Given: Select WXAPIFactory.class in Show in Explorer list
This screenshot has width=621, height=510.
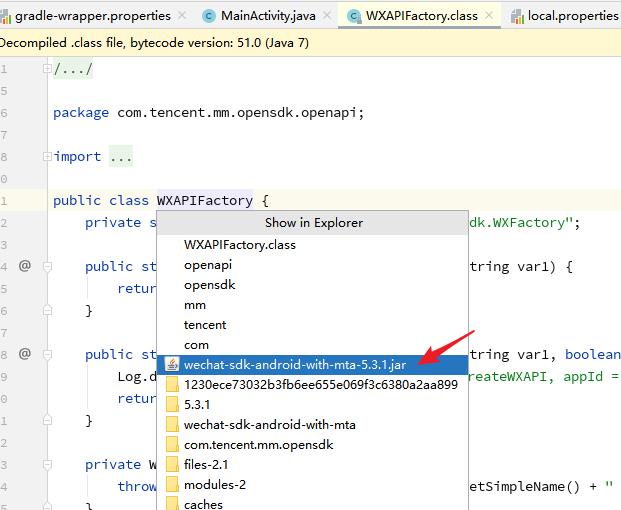Looking at the screenshot, I should click(x=312, y=245).
